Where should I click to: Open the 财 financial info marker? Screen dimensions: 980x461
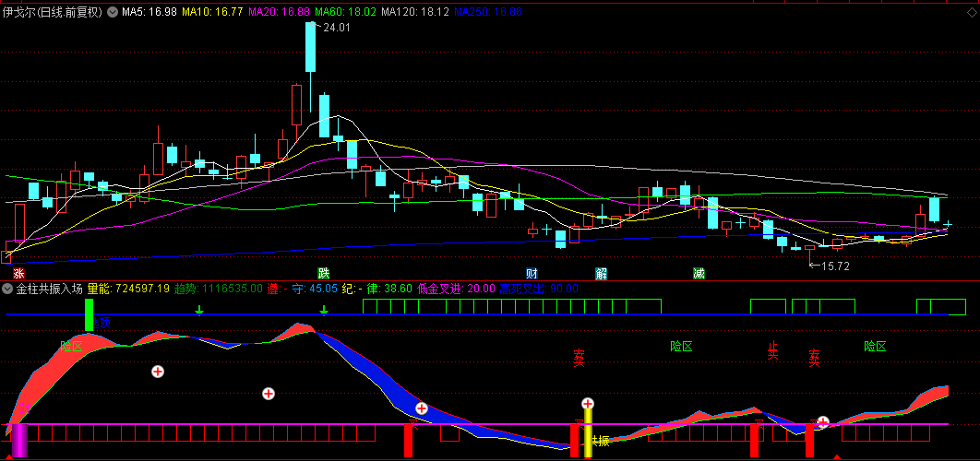click(532, 273)
